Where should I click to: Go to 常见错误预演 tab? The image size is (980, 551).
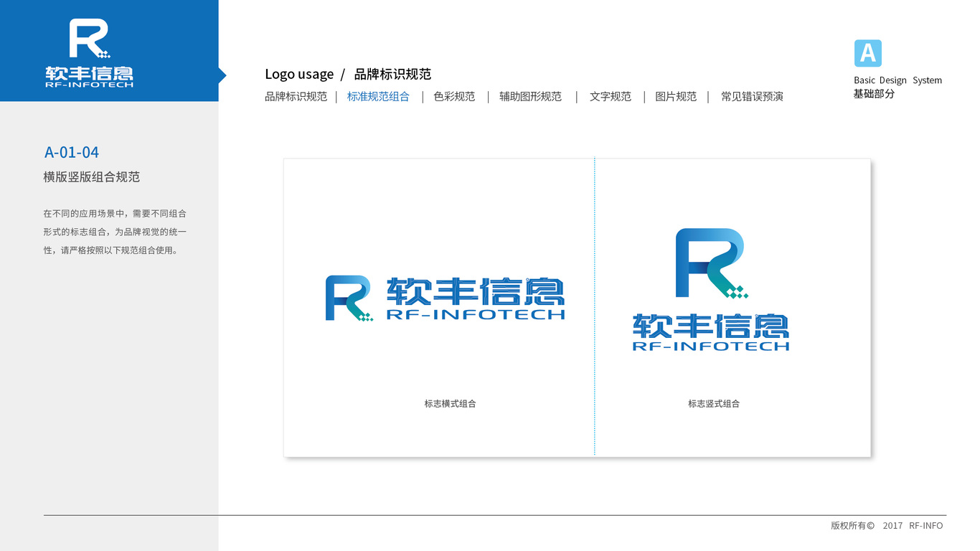click(752, 96)
